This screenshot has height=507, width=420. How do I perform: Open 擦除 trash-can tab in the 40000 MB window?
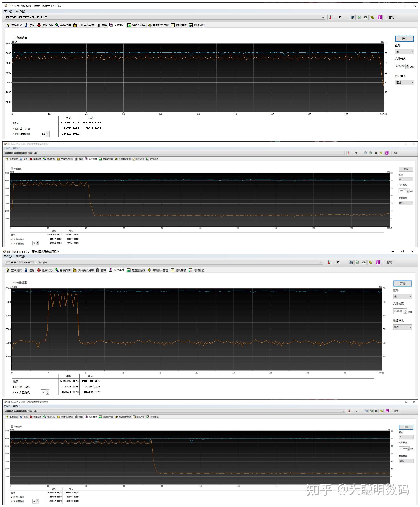101,270
